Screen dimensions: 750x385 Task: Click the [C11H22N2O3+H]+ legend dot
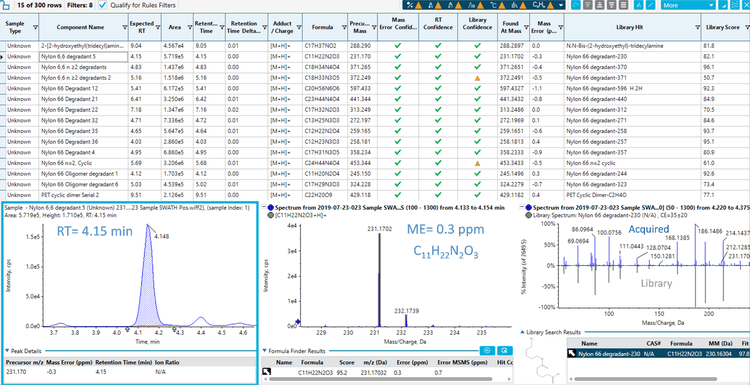[271, 216]
